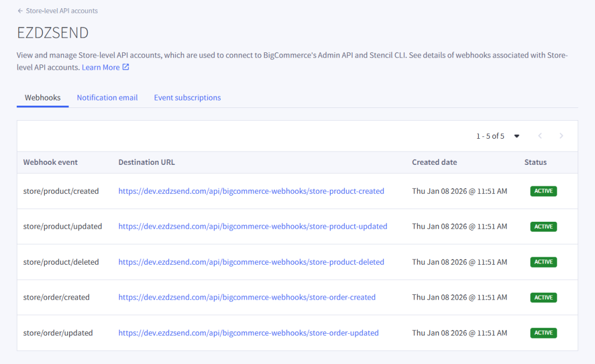Click the Learn More link
This screenshot has width=595, height=364.
tap(101, 67)
